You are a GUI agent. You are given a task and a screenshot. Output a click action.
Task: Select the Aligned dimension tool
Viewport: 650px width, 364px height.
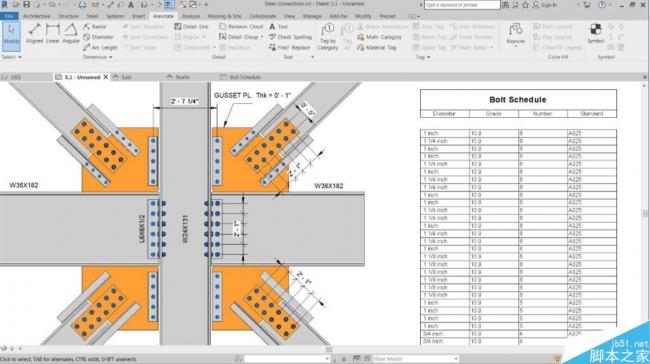[x=34, y=34]
